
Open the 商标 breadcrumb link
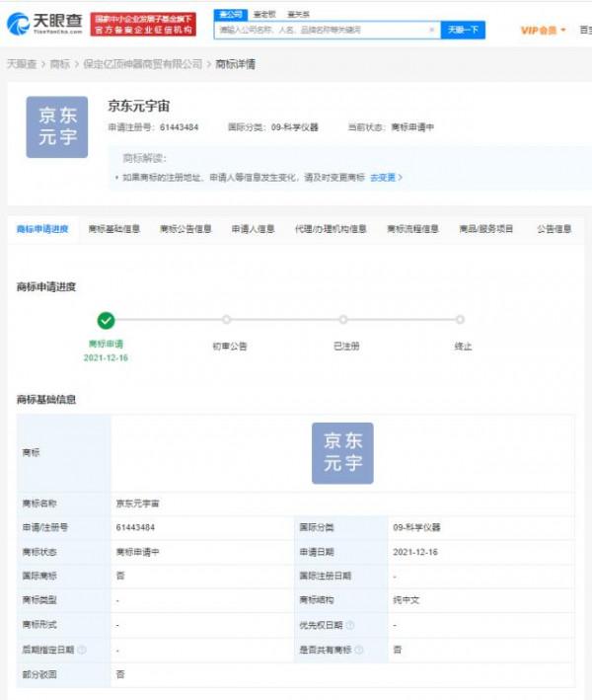(x=60, y=64)
